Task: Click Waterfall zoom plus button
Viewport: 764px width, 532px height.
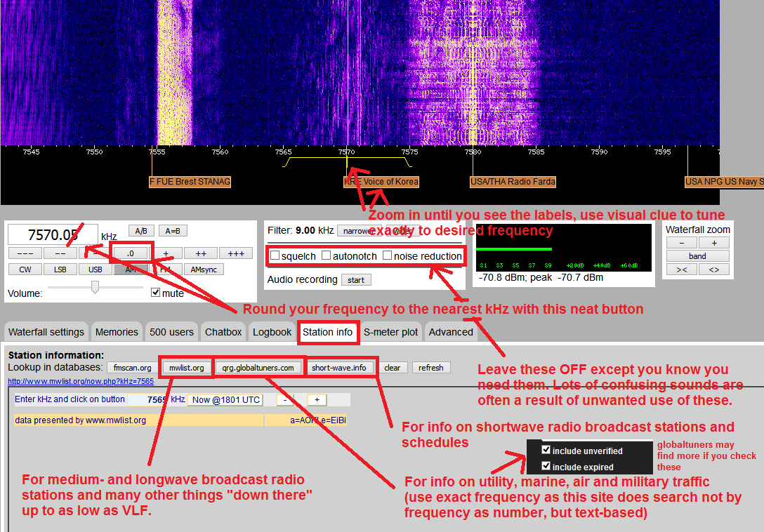Action: 714,243
